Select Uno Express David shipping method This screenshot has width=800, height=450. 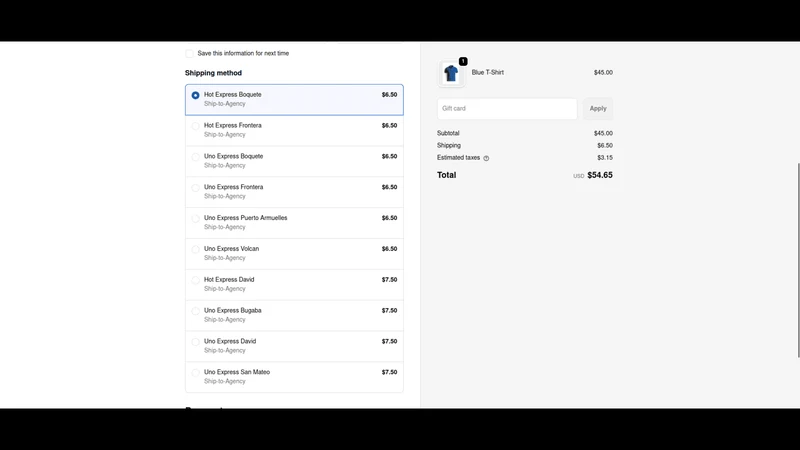294,346
